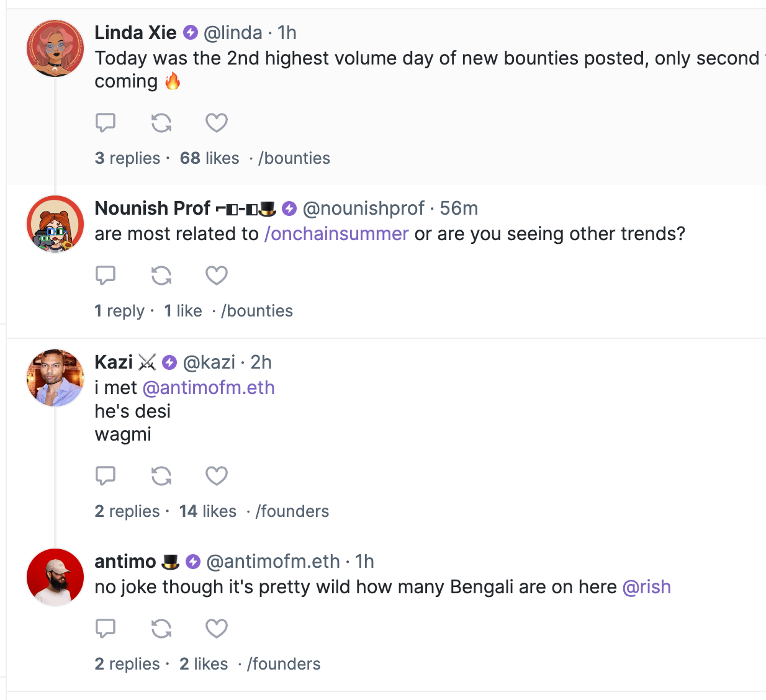Open Linda Xie's profile avatar
This screenshot has width=766, height=700.
pos(55,48)
